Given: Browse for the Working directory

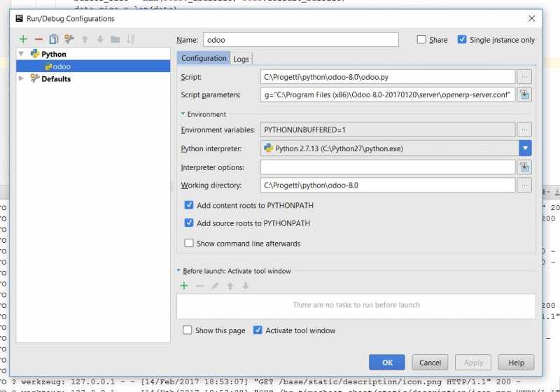Looking at the screenshot, I should coord(524,185).
